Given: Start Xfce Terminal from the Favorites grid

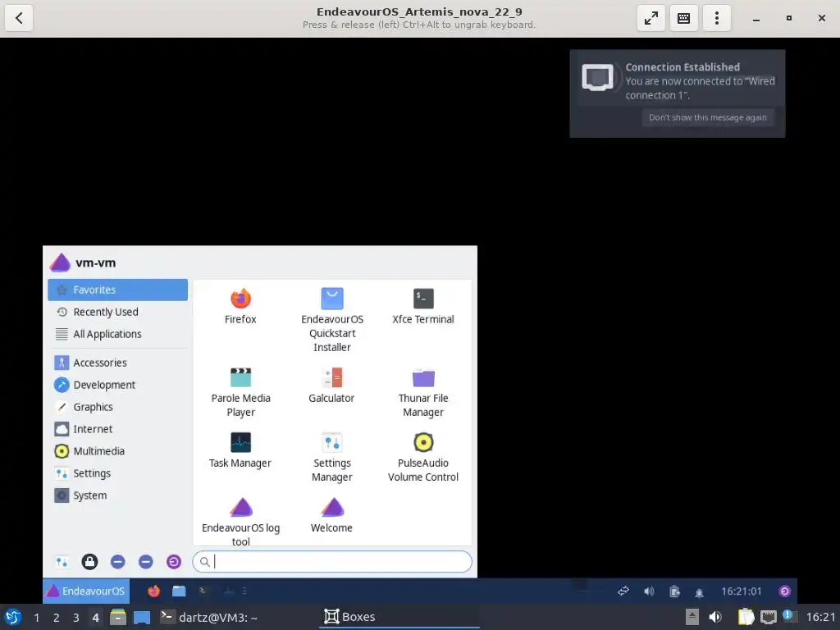Looking at the screenshot, I should click(423, 307).
